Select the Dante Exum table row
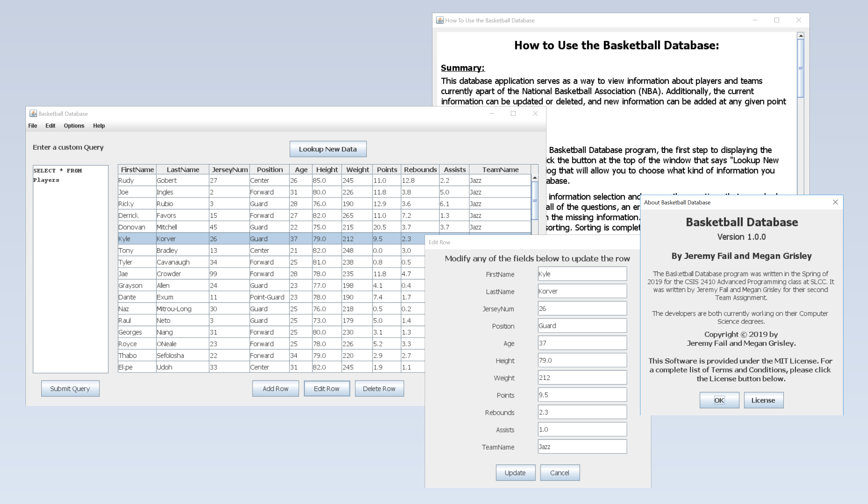868x504 pixels. coord(271,297)
